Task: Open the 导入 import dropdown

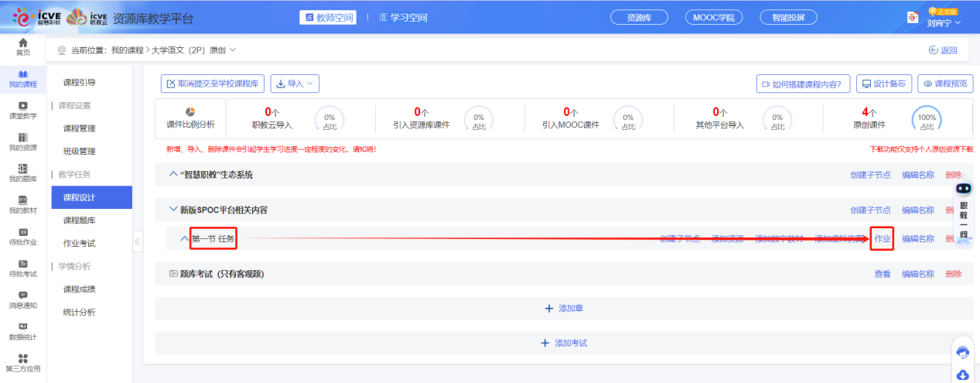Action: [x=294, y=84]
